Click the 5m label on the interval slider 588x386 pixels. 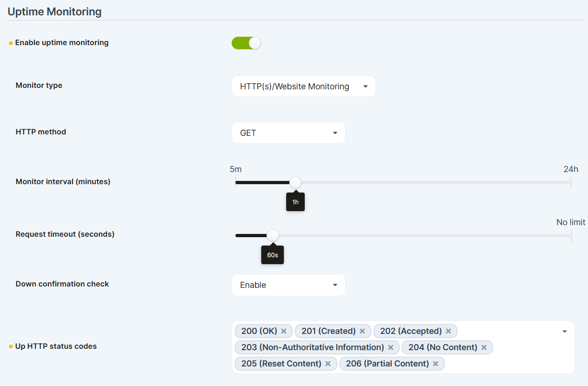(x=236, y=169)
